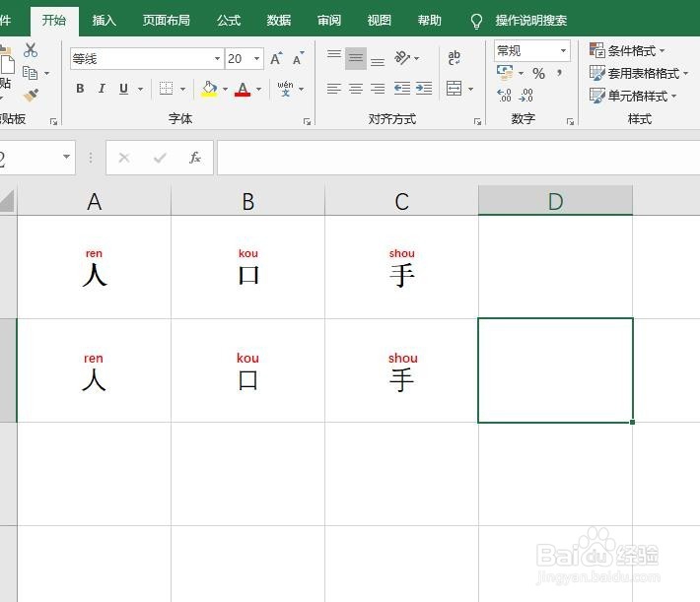This screenshot has height=602, width=700.
Task: Open the 数据 Data tab
Action: pyautogui.click(x=279, y=21)
